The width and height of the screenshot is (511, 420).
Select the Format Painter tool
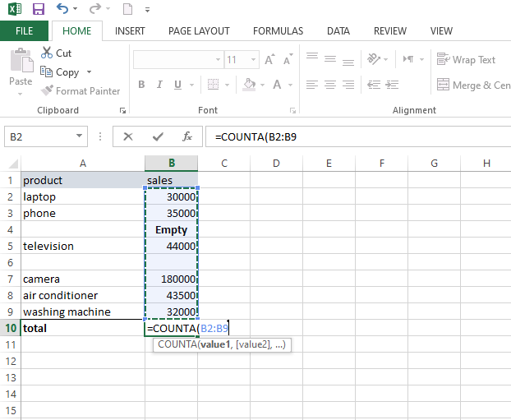click(81, 91)
